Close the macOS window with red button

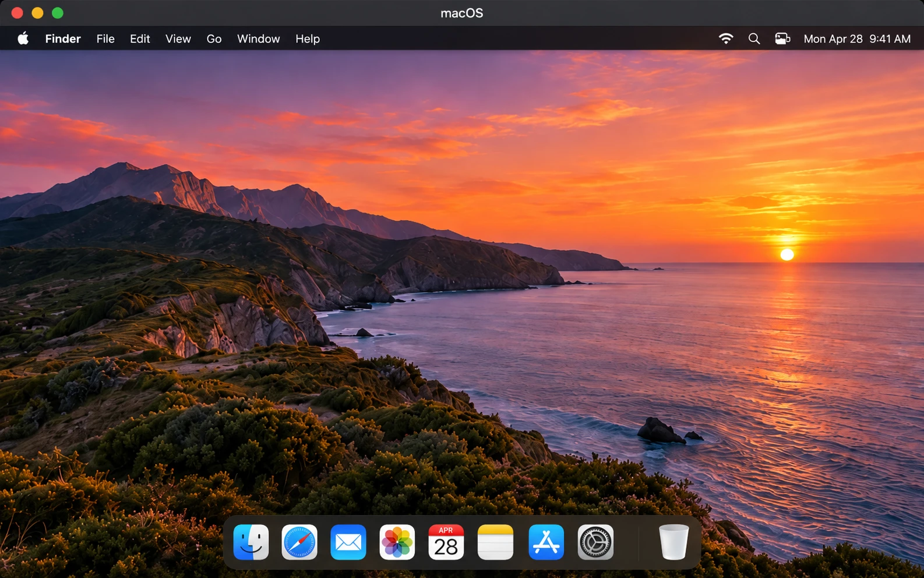click(17, 13)
